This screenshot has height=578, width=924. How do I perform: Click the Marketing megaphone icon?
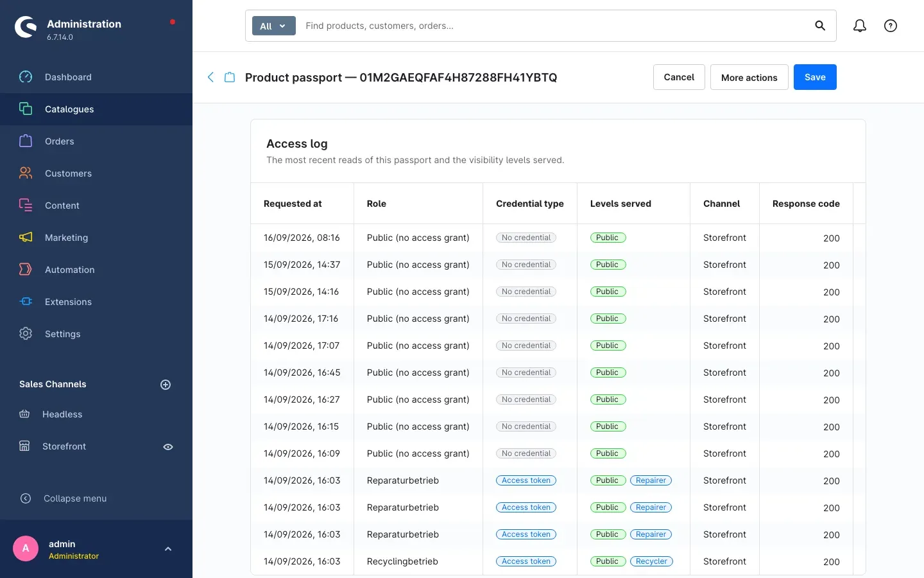(26, 238)
